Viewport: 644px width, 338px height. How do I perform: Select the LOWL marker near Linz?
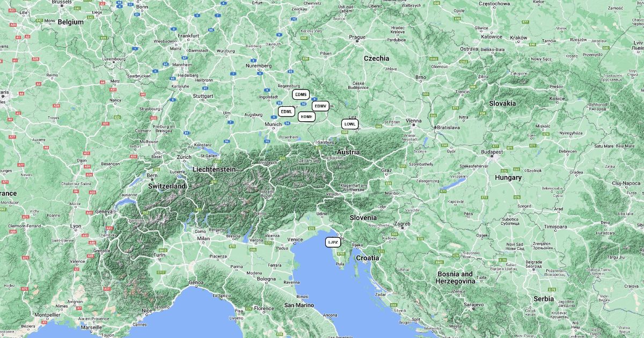pos(350,124)
